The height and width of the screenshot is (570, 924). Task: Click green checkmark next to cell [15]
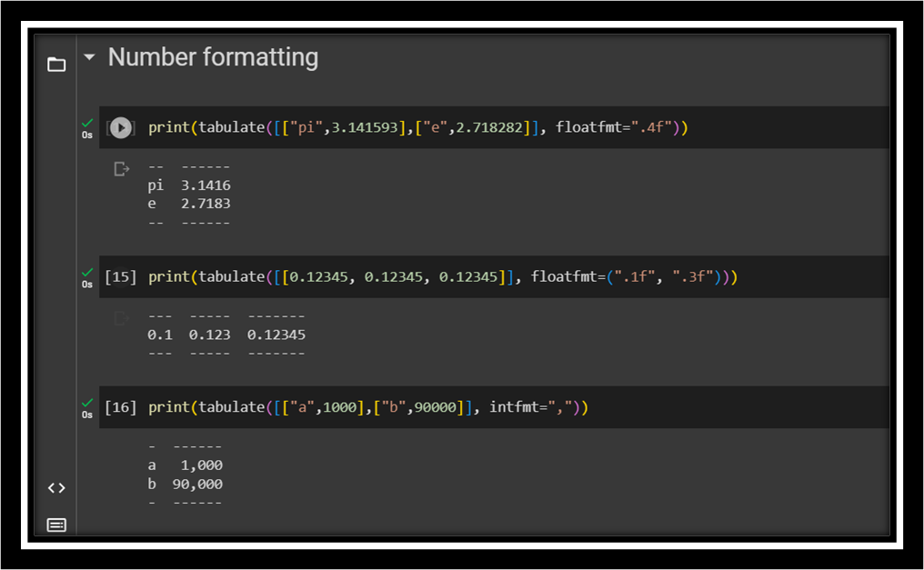coord(87,272)
